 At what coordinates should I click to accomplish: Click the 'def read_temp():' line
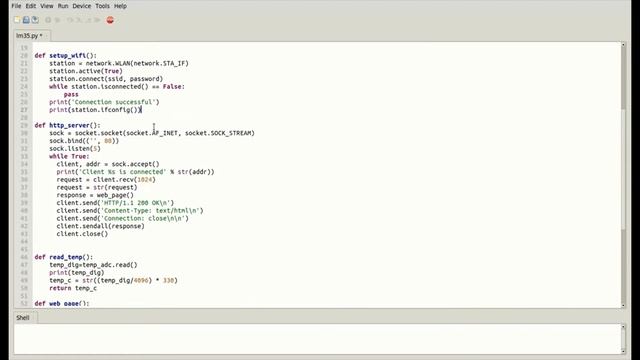point(64,257)
